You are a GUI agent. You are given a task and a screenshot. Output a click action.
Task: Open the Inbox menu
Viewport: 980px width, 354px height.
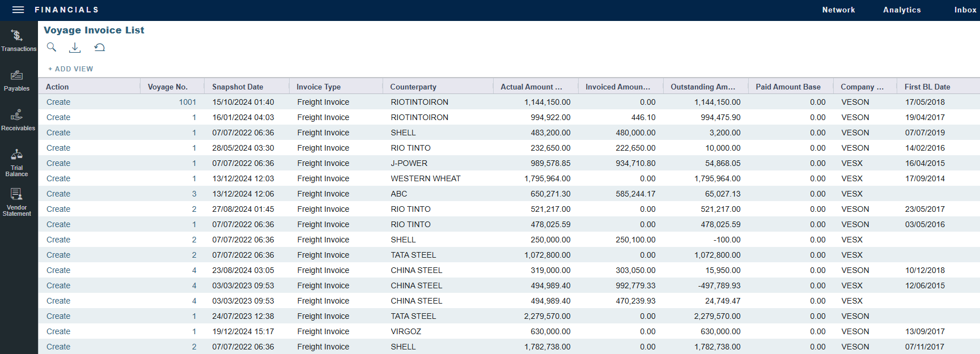click(965, 10)
